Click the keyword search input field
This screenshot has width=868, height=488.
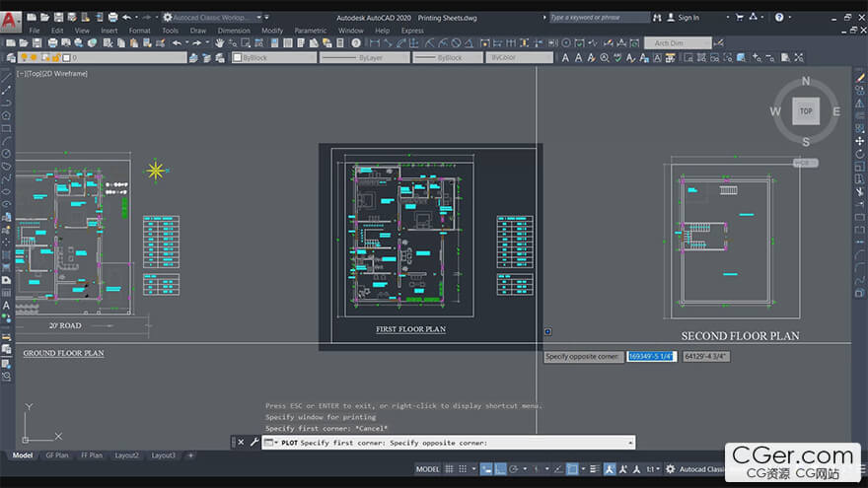[599, 18]
